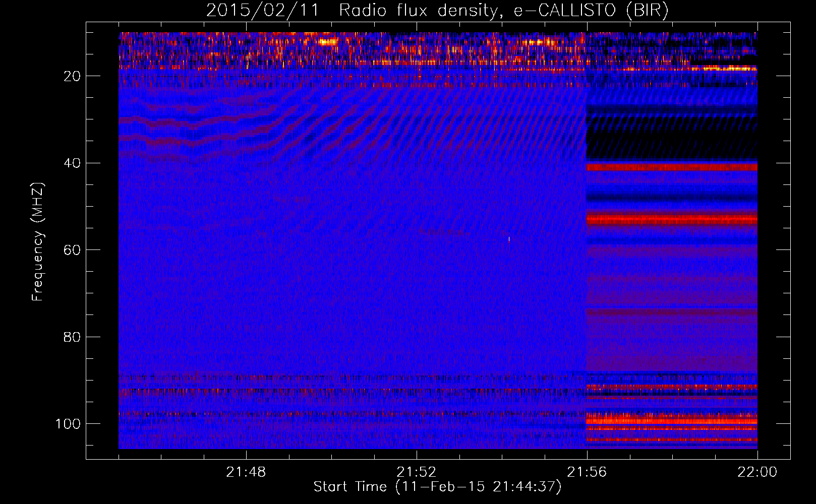Screen dimensions: 816x504
Task: Click the 'Start Time (11-Feb-15 21:44:37)' x-axis label
Action: 437,487
